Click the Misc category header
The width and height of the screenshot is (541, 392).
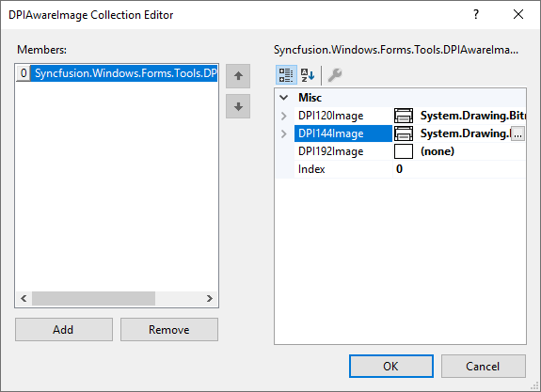[x=310, y=98]
